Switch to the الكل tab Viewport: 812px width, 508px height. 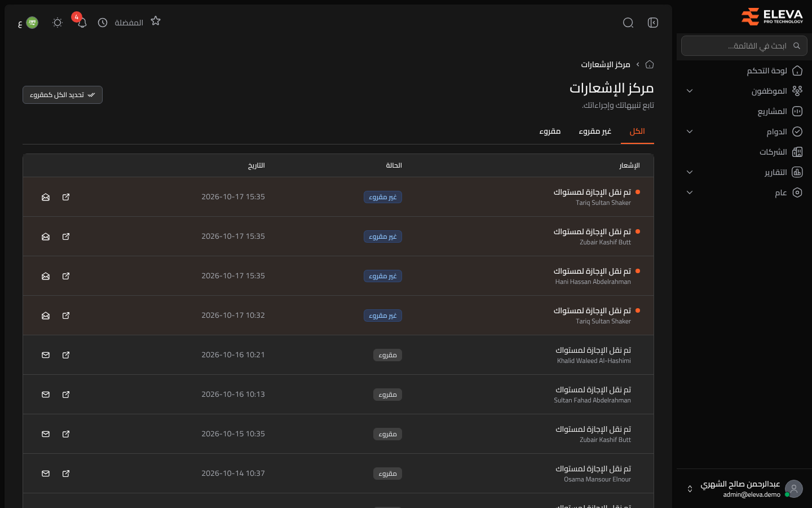point(637,132)
